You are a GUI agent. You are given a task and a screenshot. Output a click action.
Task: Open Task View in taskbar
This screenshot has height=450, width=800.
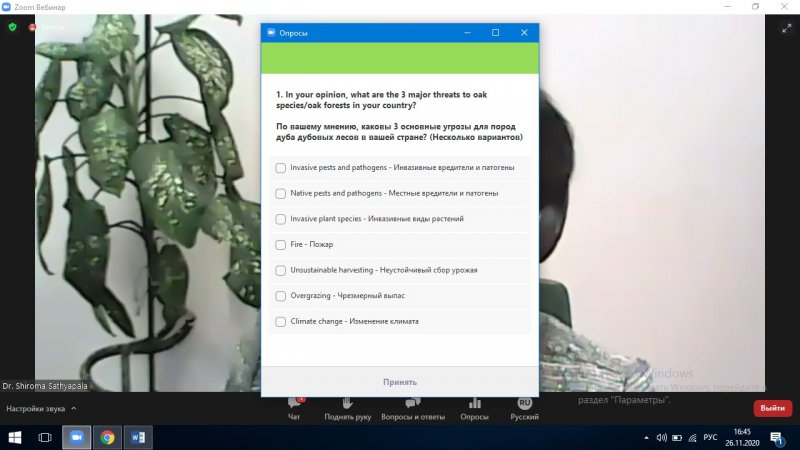click(x=45, y=437)
